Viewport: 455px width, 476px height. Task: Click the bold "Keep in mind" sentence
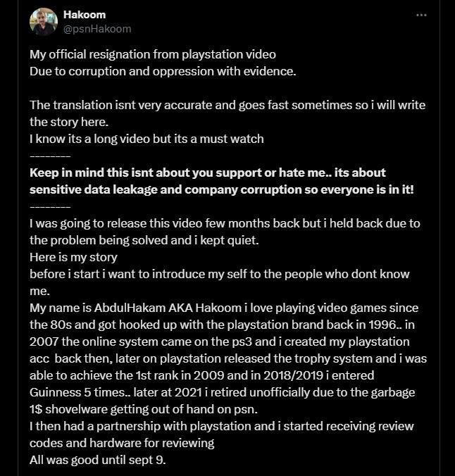point(208,173)
